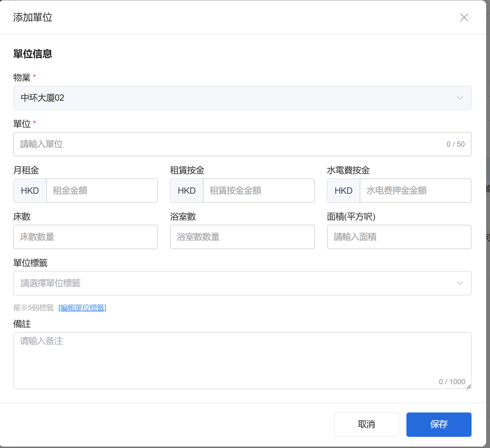Click the 床數數量 input box

(x=85, y=237)
